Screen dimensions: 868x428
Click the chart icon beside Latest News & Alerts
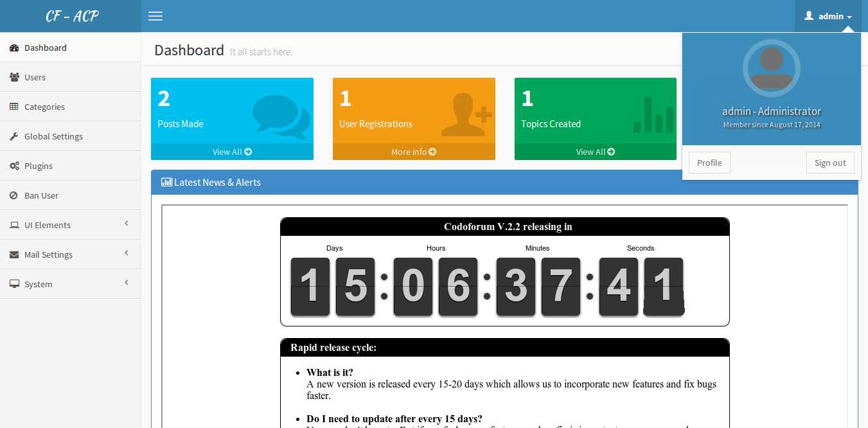(x=166, y=182)
